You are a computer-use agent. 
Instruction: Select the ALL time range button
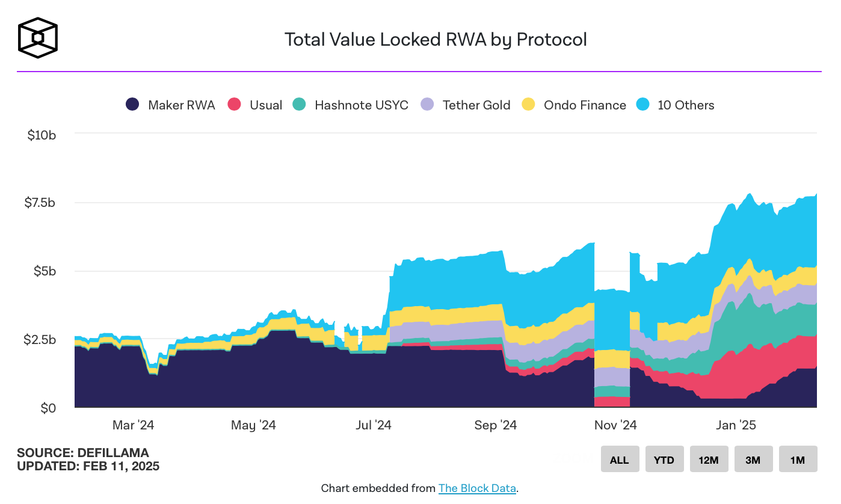(x=619, y=459)
